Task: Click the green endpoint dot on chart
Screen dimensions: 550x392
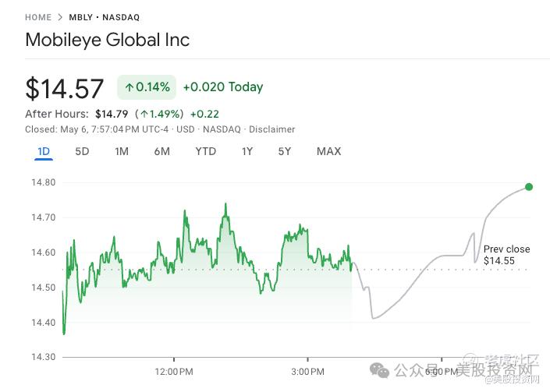Action: pyautogui.click(x=529, y=187)
